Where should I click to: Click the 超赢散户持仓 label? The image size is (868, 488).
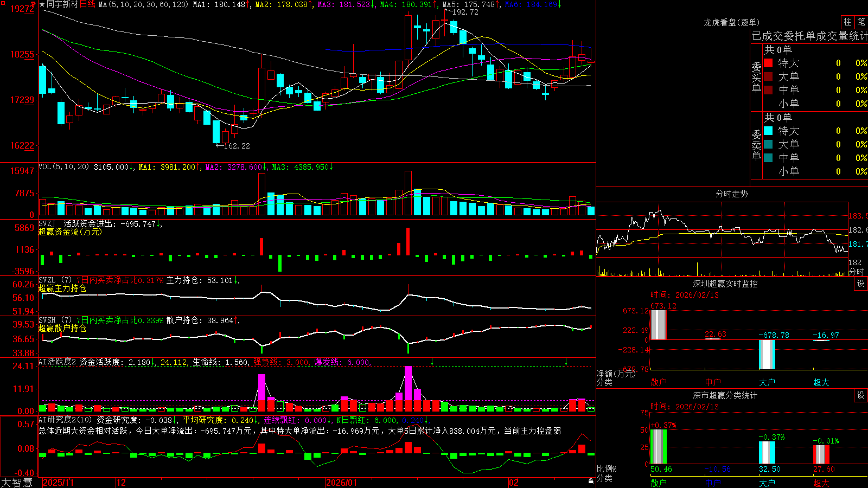pyautogui.click(x=62, y=328)
